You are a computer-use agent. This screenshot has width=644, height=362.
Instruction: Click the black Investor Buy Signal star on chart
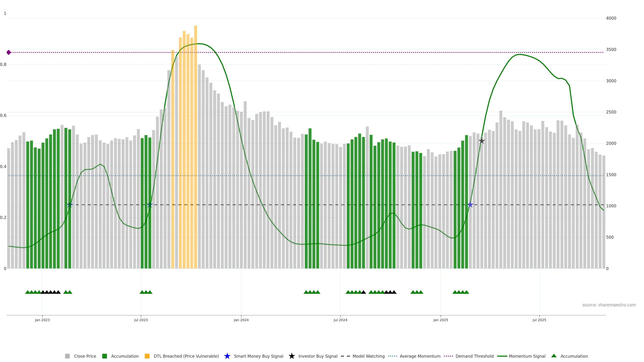(x=481, y=141)
